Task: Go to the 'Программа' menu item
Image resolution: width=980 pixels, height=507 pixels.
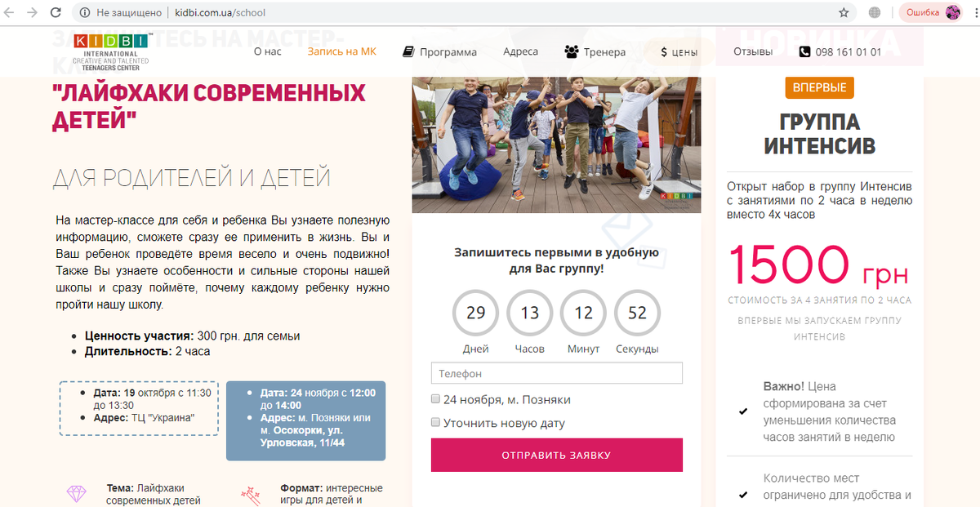Action: pos(440,51)
